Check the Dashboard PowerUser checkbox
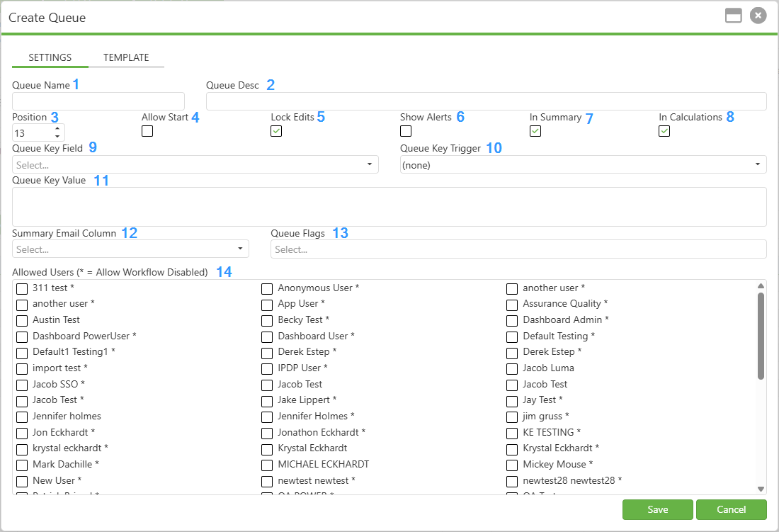779x532 pixels. coord(22,336)
